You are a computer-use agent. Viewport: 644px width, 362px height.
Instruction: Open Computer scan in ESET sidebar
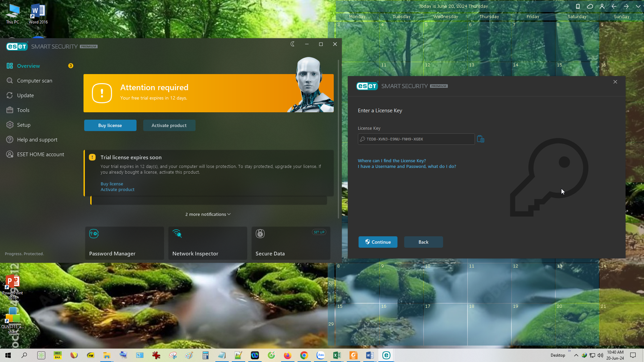[x=35, y=81]
